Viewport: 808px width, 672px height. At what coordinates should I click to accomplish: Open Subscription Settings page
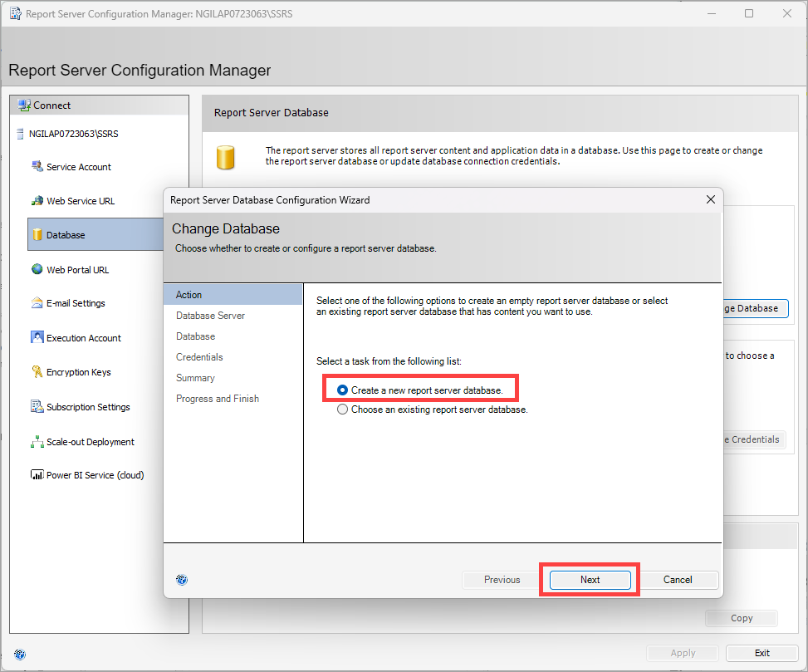(x=88, y=407)
